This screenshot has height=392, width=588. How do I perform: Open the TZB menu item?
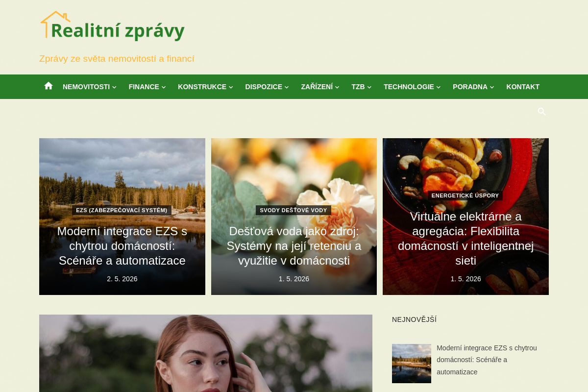(x=358, y=87)
